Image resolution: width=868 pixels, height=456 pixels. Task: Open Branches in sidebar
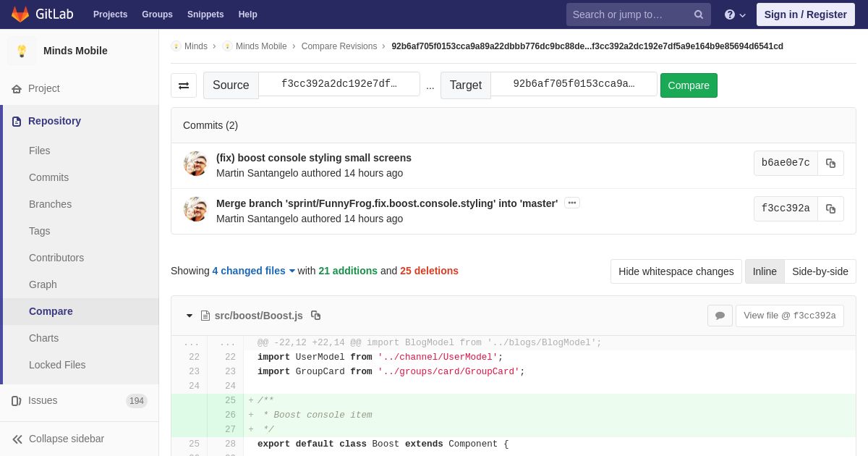tap(50, 204)
